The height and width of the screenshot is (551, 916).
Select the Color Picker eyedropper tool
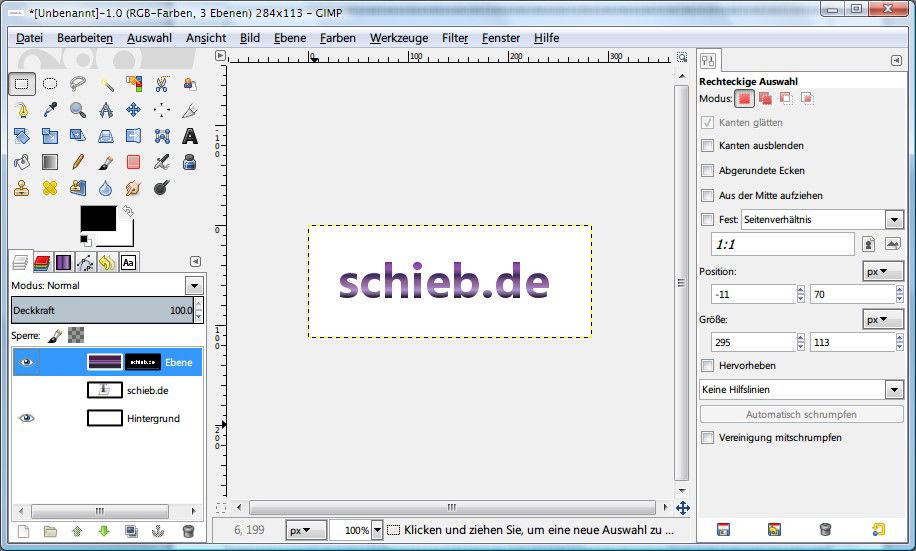50,110
